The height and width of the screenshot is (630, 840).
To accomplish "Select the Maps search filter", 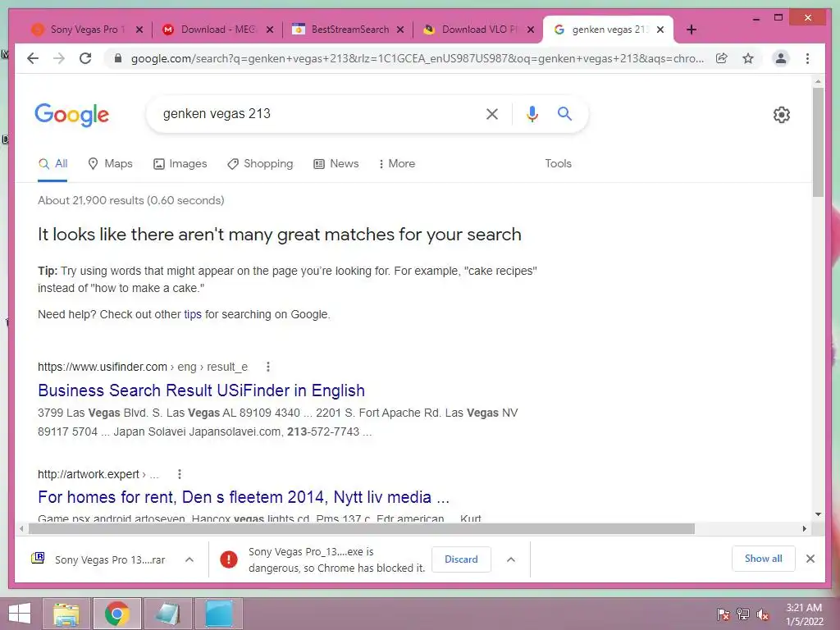I will pos(111,164).
